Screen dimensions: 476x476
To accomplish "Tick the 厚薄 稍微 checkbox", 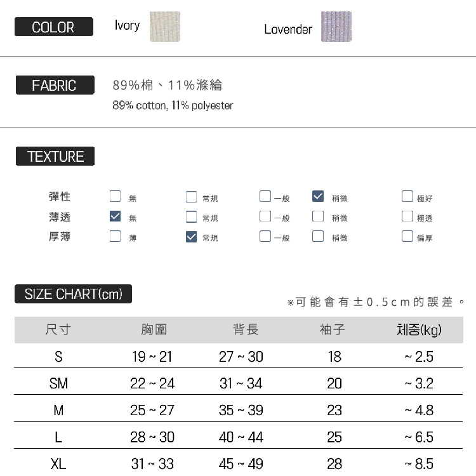I will click(318, 237).
